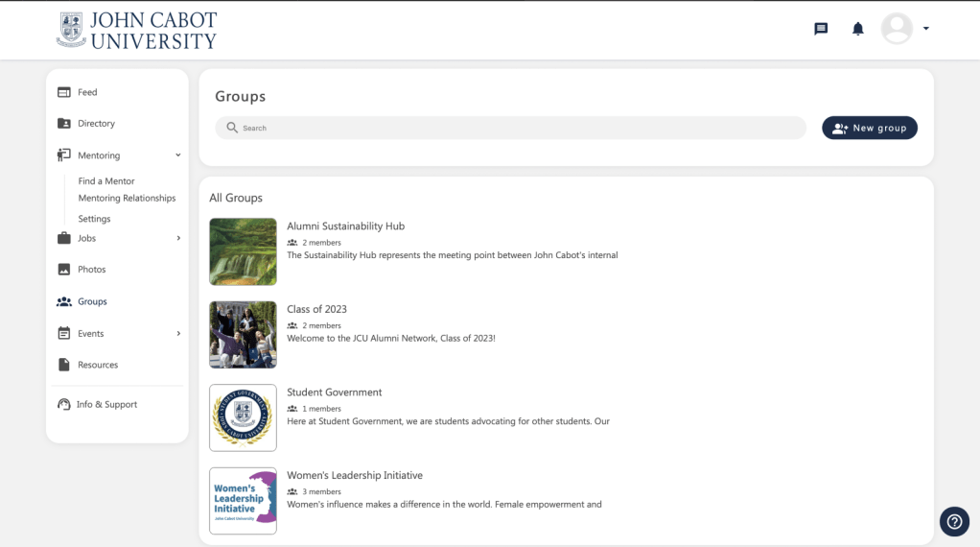Click the Photos icon in sidebar
This screenshot has width=980, height=547.
click(x=64, y=270)
